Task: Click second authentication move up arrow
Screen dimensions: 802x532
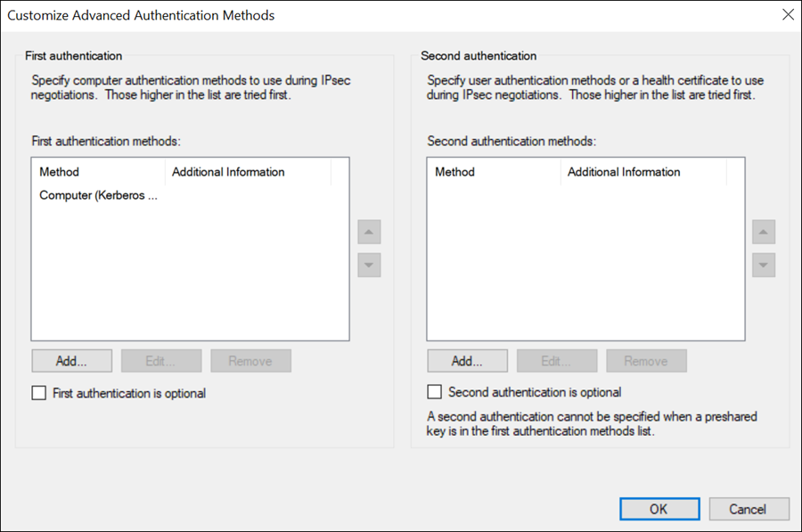Action: pos(763,233)
